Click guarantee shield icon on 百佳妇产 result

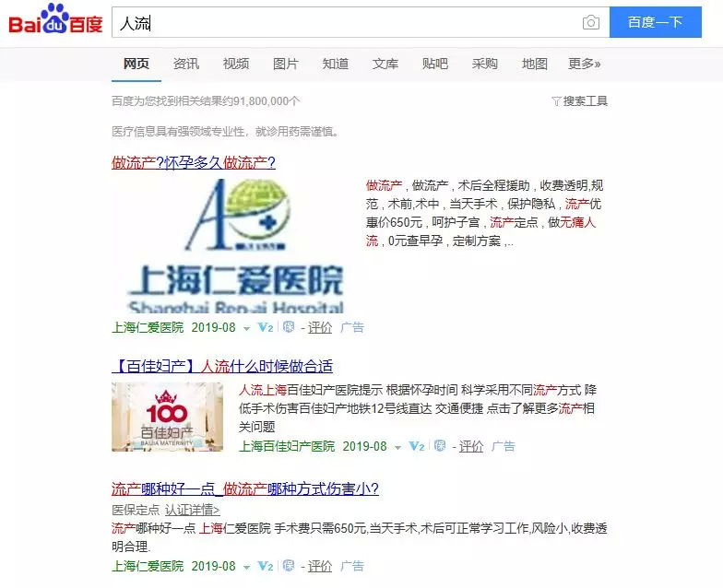click(440, 446)
